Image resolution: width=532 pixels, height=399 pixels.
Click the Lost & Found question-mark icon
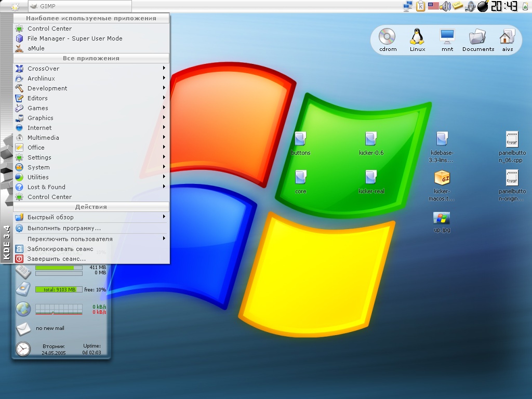19,187
